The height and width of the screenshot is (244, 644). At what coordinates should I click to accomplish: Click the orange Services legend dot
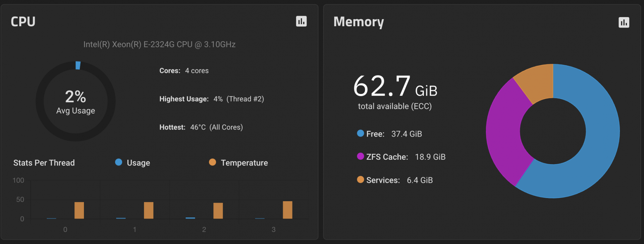pos(361,180)
